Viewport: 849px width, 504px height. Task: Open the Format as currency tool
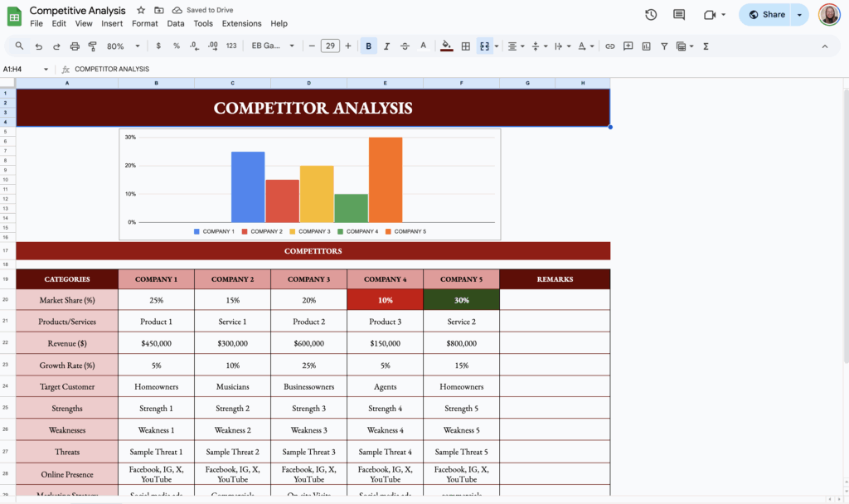pyautogui.click(x=158, y=46)
